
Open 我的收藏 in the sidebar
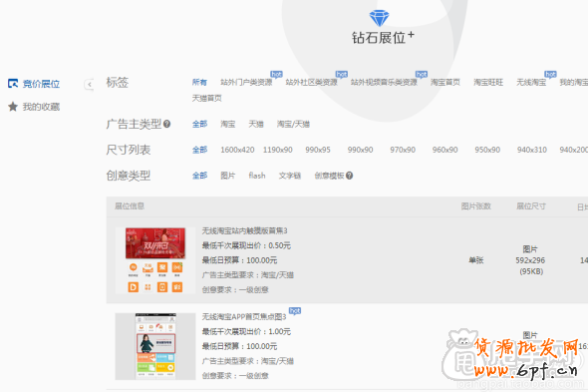tap(41, 107)
